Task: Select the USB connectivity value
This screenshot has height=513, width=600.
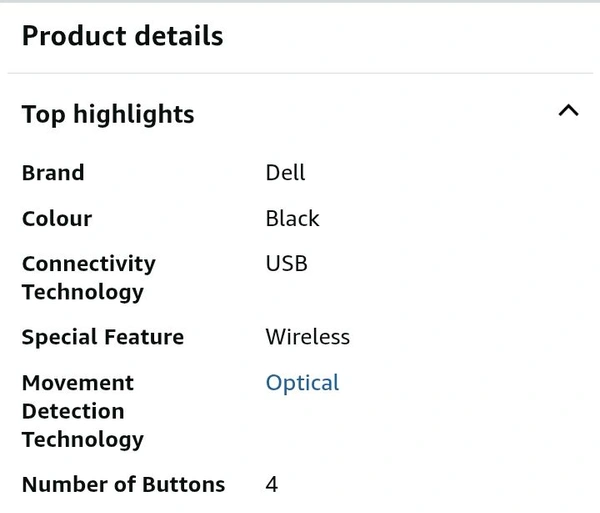Action: click(x=286, y=264)
